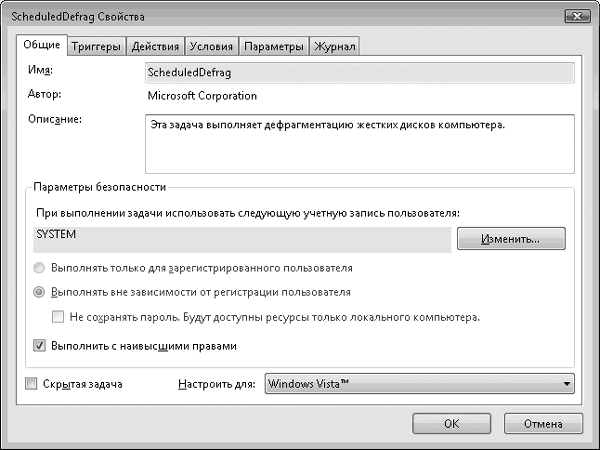The image size is (600, 450).
Task: Go to the Параметры tab
Action: pyautogui.click(x=273, y=47)
